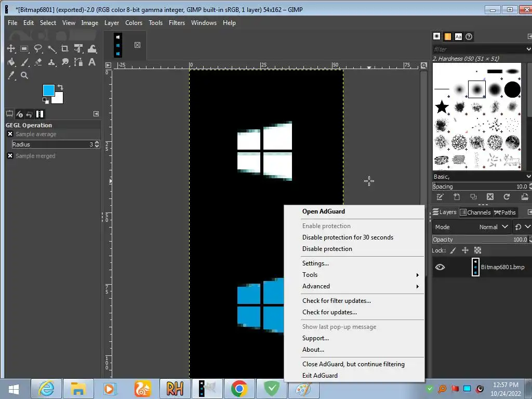Viewport: 532px width, 399px height.
Task: Duplicate the selected brush
Action: click(473, 197)
